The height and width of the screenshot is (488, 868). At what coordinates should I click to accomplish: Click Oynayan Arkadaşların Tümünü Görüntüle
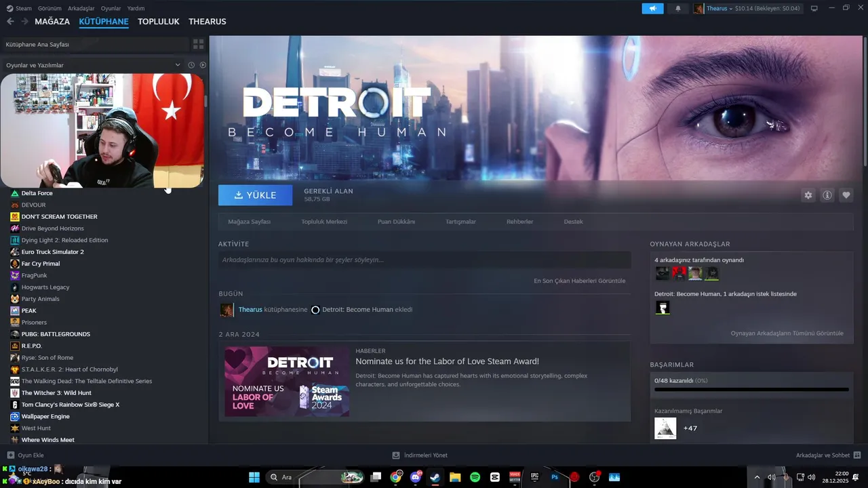point(787,333)
